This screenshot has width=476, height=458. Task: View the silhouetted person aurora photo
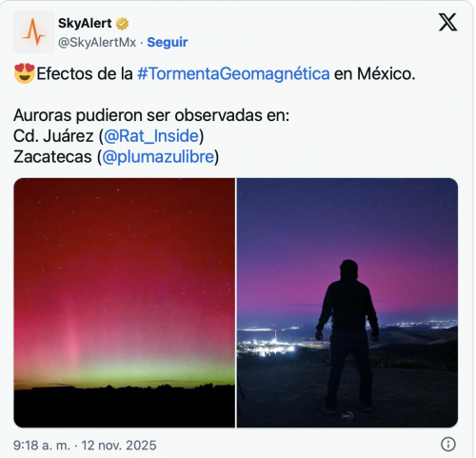(x=347, y=303)
